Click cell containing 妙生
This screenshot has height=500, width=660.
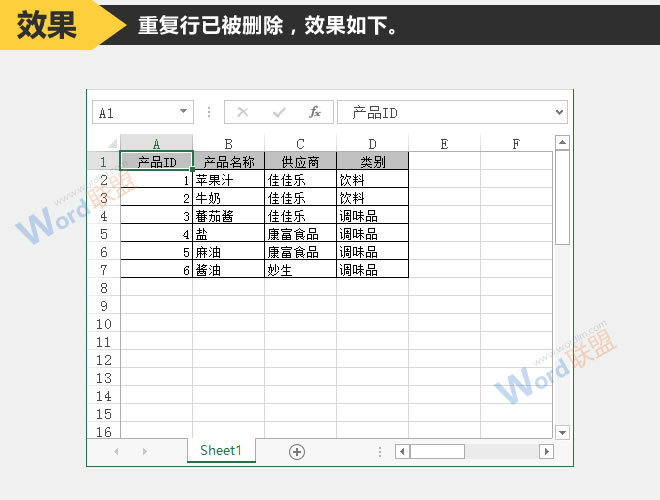tap(301, 269)
